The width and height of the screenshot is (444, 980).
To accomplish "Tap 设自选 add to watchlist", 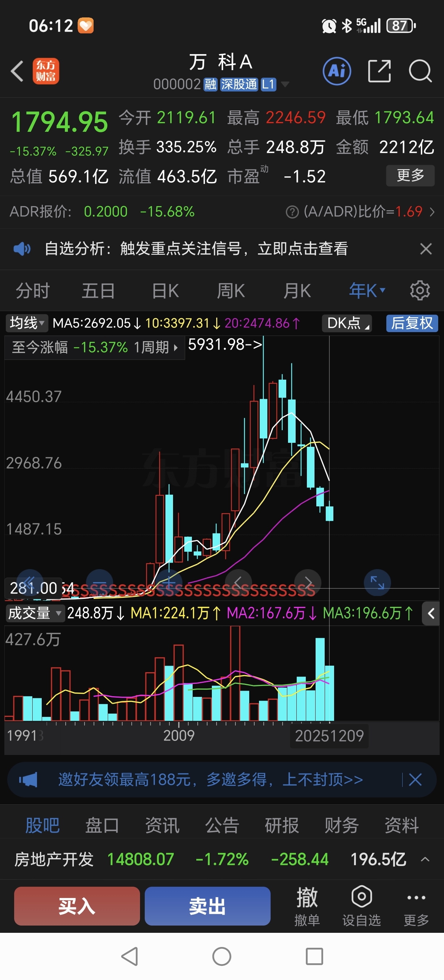I will [362, 906].
